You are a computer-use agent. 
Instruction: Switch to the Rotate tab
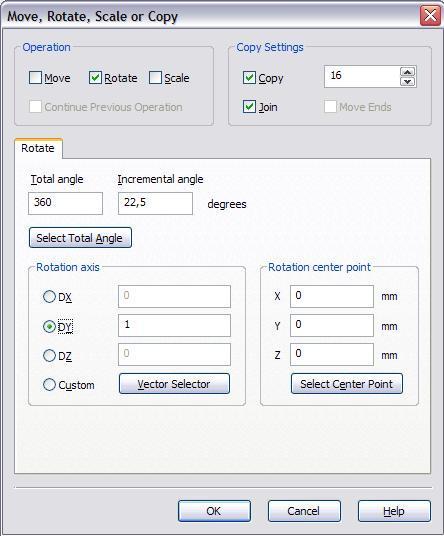38,148
